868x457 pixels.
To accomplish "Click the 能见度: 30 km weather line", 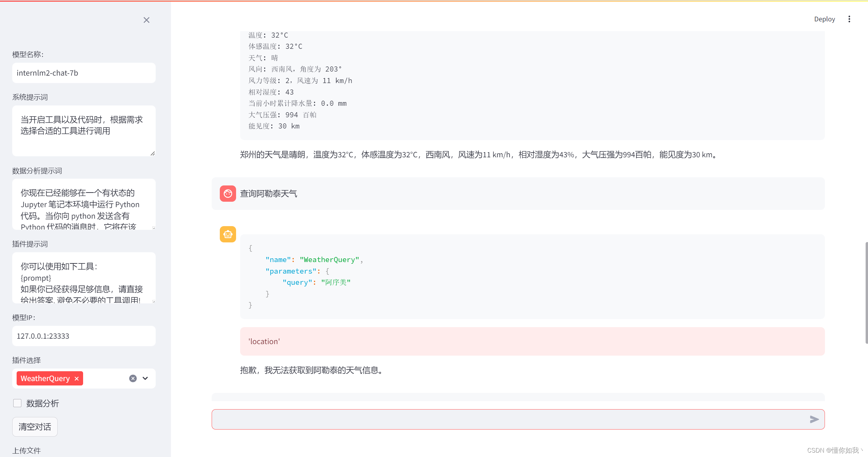I will (x=274, y=126).
